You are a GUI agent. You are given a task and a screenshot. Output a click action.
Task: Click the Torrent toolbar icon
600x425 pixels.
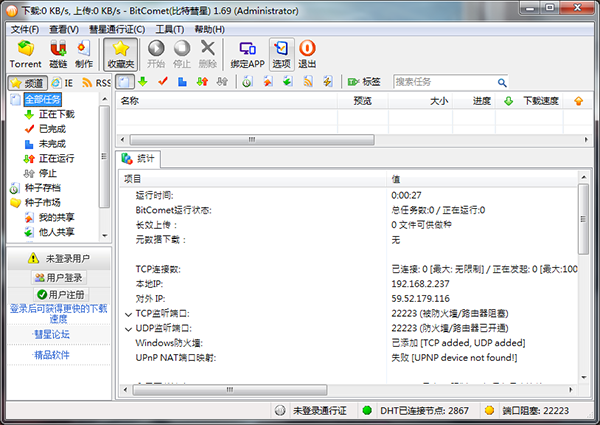25,54
